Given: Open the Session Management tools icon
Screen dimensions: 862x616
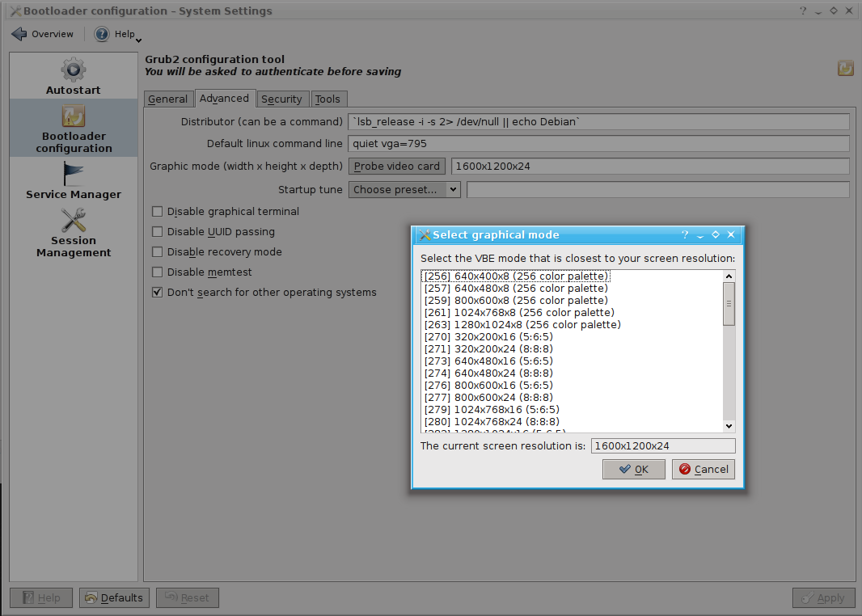Looking at the screenshot, I should 73,221.
